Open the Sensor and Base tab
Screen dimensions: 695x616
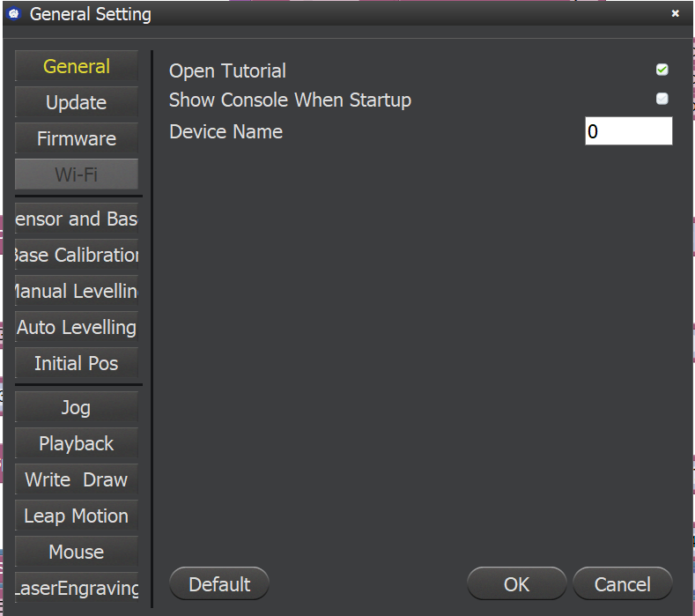coord(77,219)
